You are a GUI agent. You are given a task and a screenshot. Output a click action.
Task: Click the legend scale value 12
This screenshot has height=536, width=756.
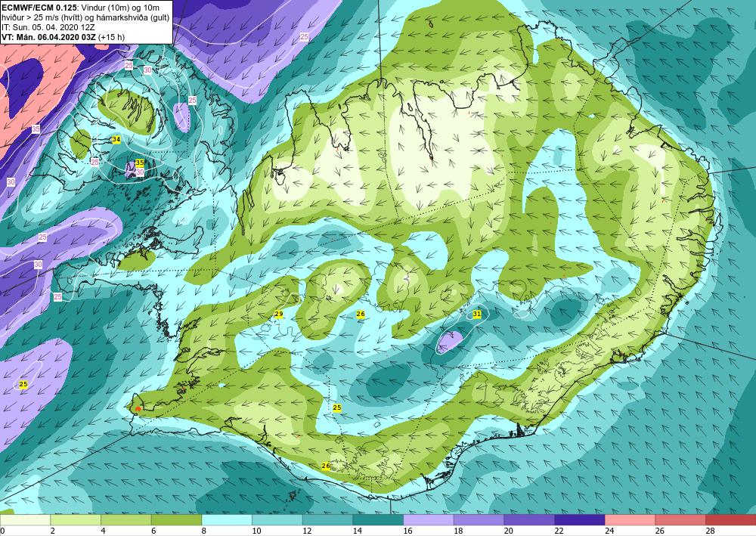click(307, 531)
